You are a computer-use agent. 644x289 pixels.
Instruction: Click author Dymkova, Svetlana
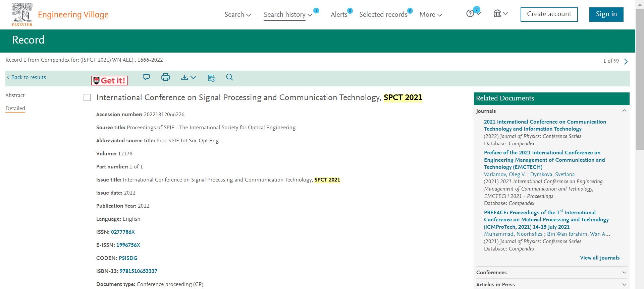pos(552,174)
